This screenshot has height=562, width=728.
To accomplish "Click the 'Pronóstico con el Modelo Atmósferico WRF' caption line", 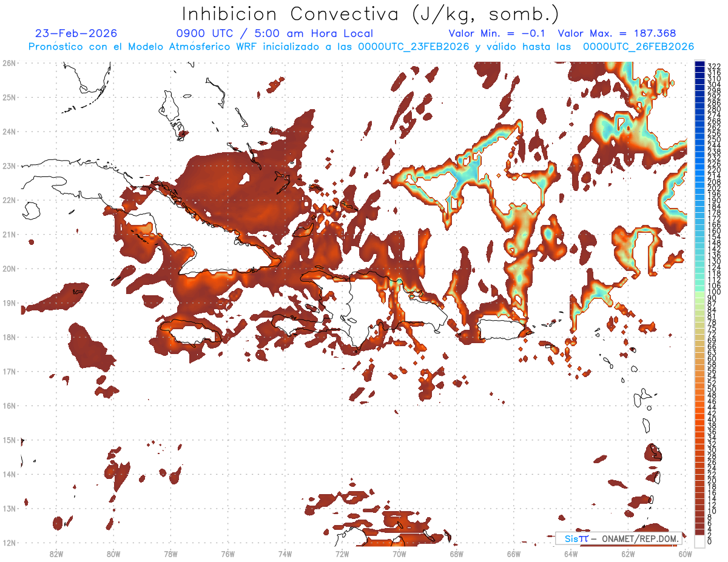I will point(361,47).
